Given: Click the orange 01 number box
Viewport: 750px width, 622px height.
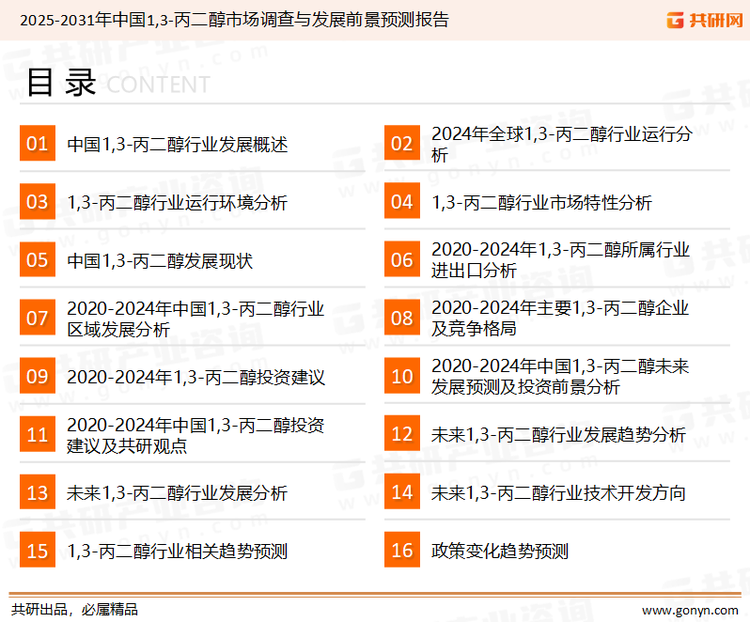Looking at the screenshot, I should click(x=37, y=143).
